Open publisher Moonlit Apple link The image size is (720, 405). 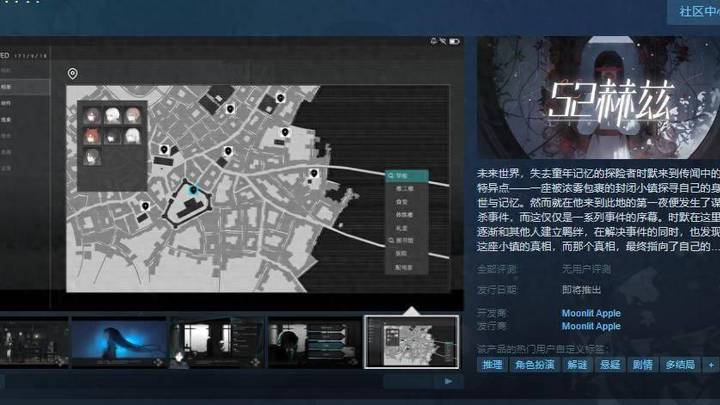[x=591, y=326]
